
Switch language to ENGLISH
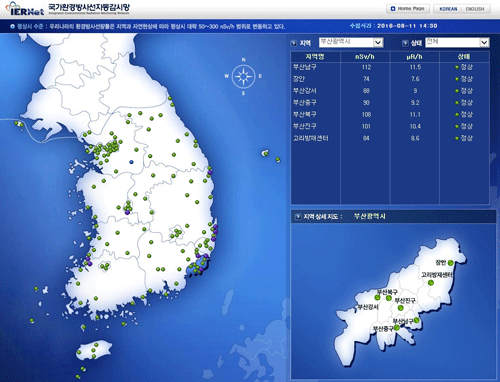[475, 9]
